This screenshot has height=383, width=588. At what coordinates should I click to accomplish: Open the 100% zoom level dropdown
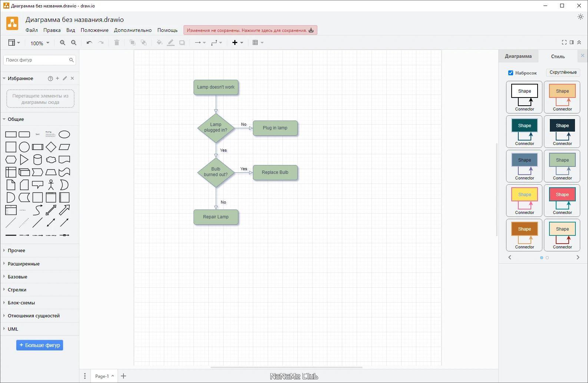click(40, 43)
